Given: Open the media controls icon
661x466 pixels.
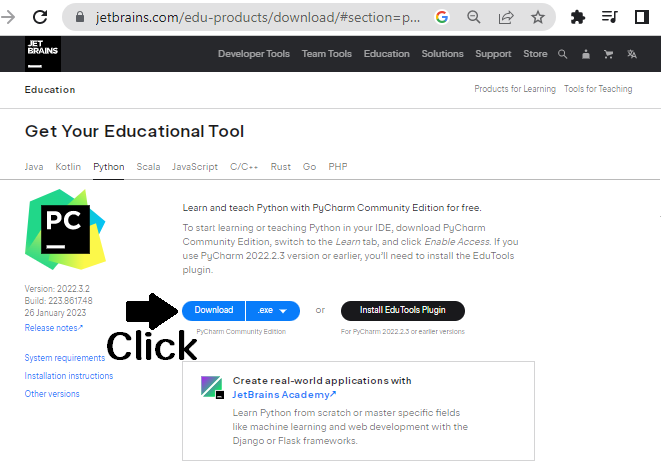Looking at the screenshot, I should coord(610,17).
